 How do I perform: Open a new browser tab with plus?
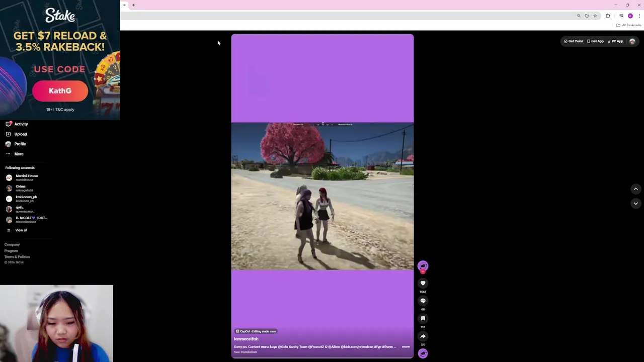[133, 5]
